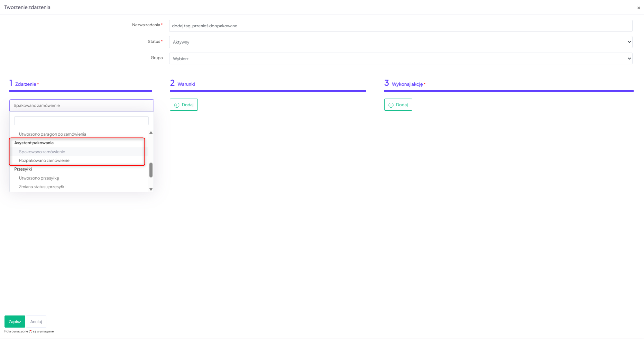Click the plus icon in Wykonaj akcję Dodaj button

point(391,105)
